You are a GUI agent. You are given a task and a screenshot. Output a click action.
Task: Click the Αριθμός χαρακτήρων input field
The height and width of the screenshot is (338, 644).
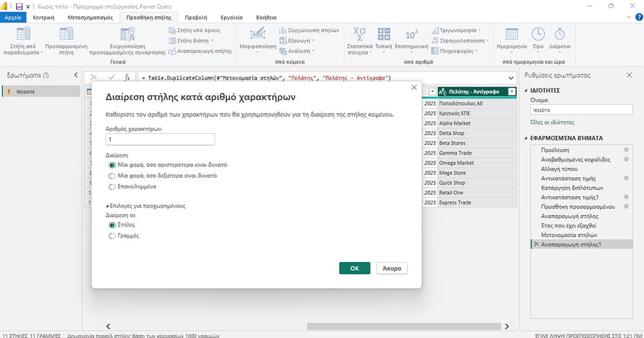tap(160, 139)
